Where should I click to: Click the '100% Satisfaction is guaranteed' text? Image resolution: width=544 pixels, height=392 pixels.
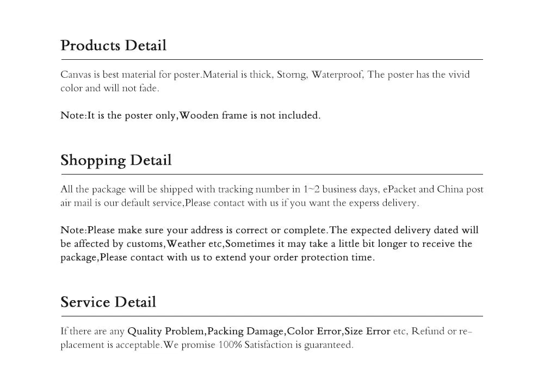pos(286,345)
